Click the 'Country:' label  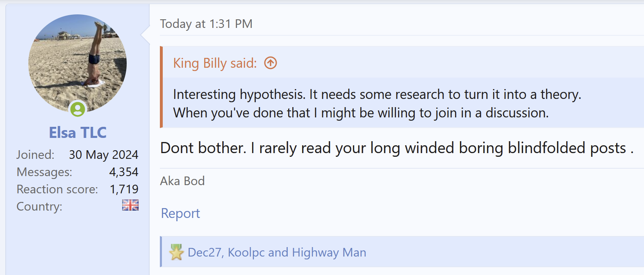[39, 206]
